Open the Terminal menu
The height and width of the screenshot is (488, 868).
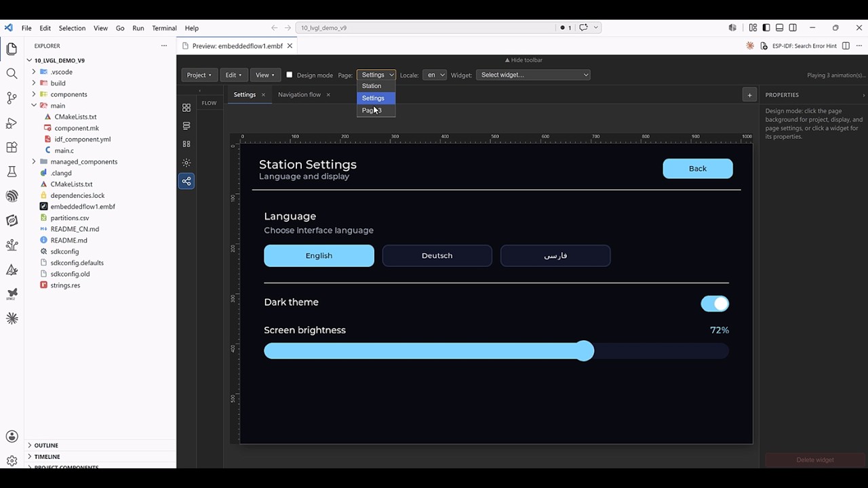click(x=164, y=28)
